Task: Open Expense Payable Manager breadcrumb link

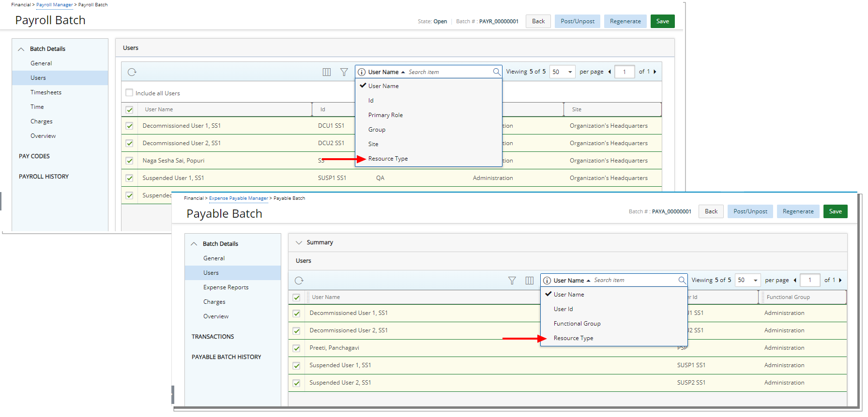Action: click(238, 198)
